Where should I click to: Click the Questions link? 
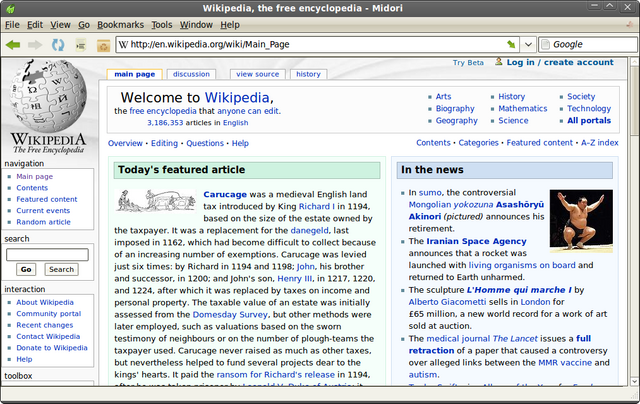coord(205,143)
